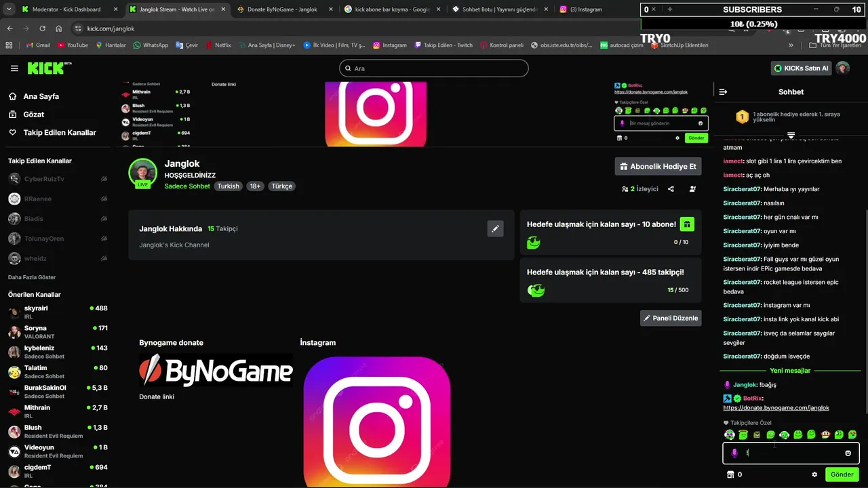Open Ana Sayfa in sidebar
Screen dimensions: 868x488
[33, 96]
